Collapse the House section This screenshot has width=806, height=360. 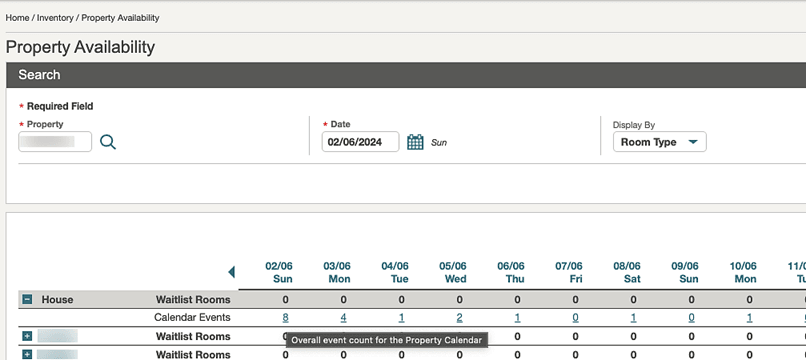coord(28,299)
